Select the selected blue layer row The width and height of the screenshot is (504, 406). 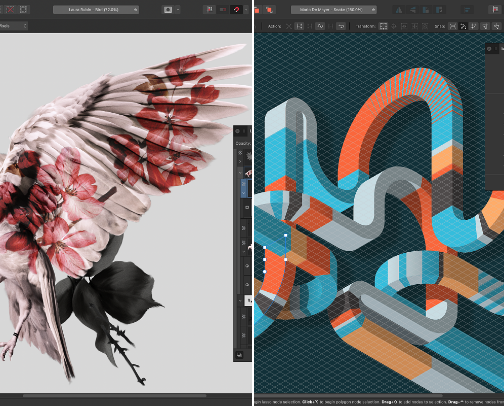[x=247, y=189]
